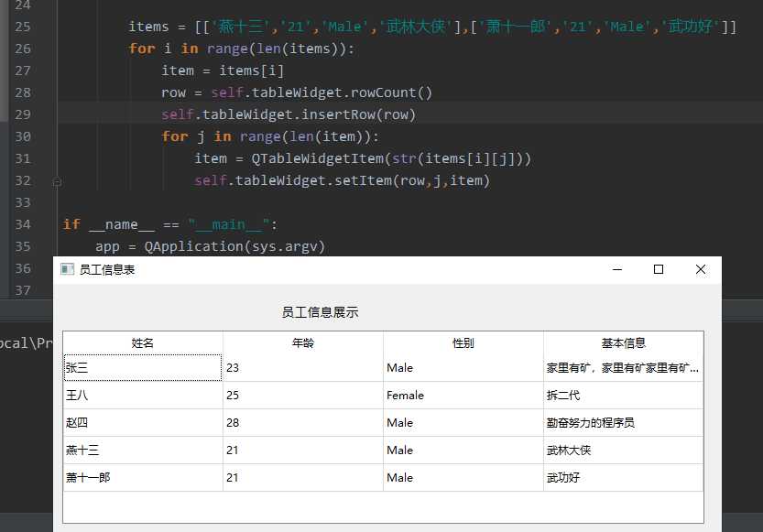Toggle a breakpoint on line 26 gutter
763x532 pixels.
click(43, 48)
